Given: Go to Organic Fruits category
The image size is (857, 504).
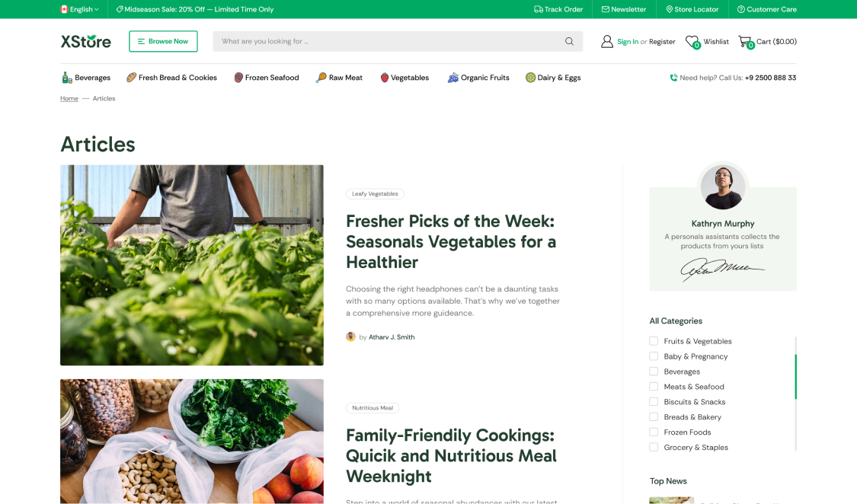Looking at the screenshot, I should pyautogui.click(x=478, y=78).
